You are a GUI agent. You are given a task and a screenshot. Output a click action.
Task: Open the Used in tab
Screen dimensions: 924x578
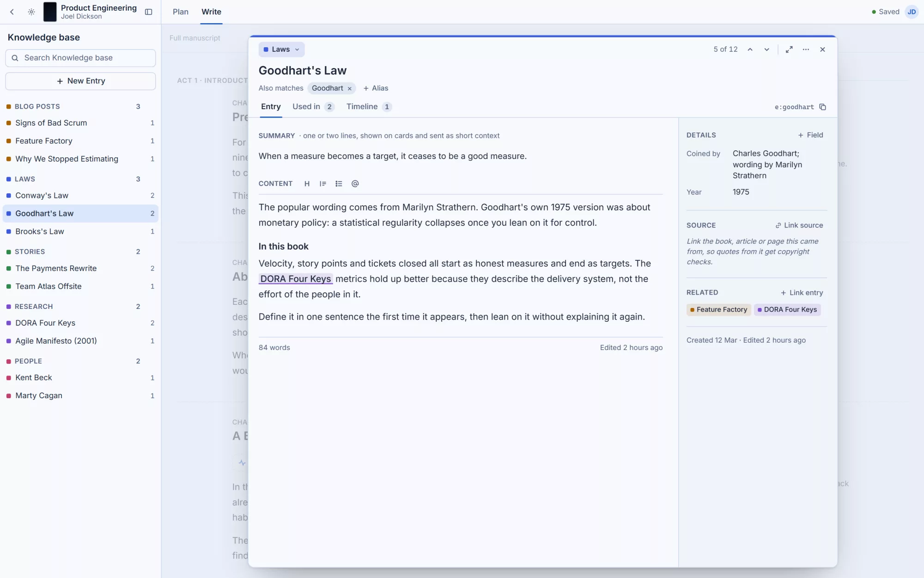[313, 107]
